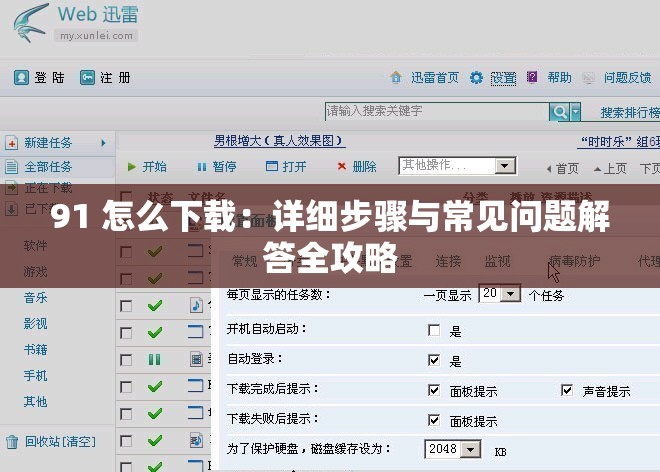Select the 手机 category
Viewport: 660px width, 472px height.
(x=35, y=376)
